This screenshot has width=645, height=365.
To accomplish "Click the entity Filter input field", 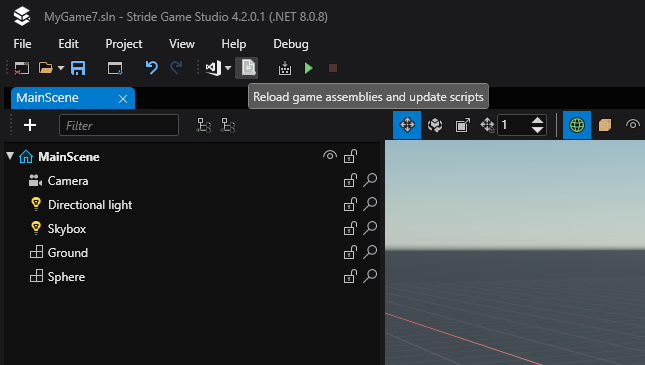I will point(119,125).
